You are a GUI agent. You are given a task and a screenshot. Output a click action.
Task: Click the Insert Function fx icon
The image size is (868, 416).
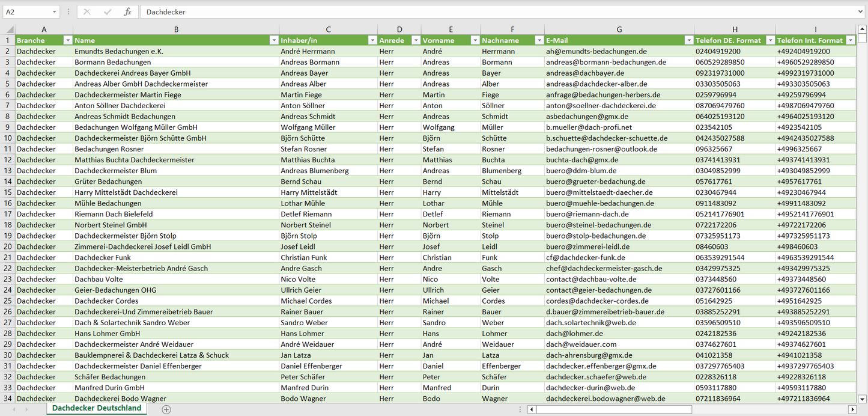127,12
